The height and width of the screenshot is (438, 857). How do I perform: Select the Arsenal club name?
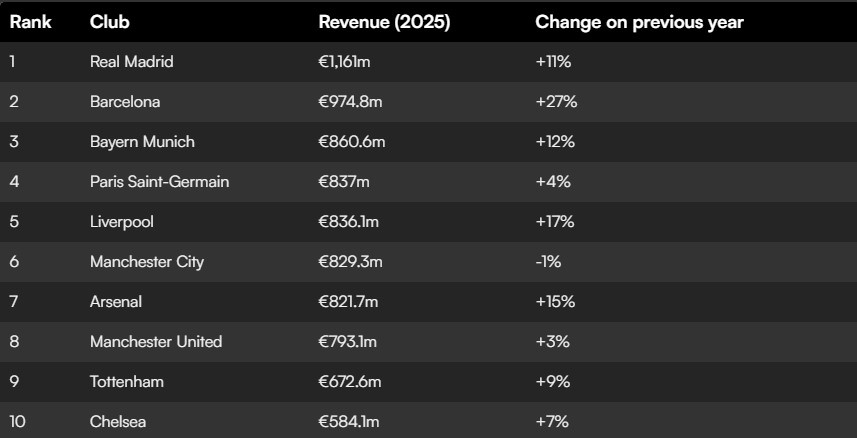click(116, 302)
